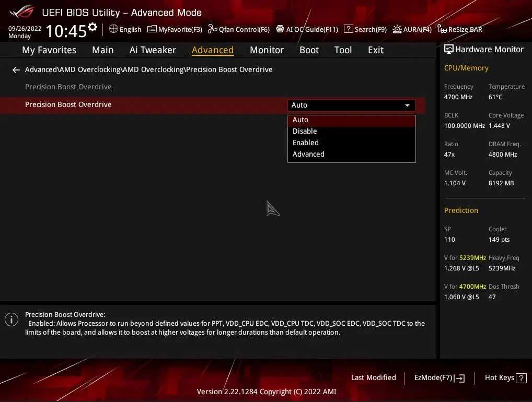Open the clock settings gear icon
This screenshot has height=402, width=532.
[x=92, y=27]
